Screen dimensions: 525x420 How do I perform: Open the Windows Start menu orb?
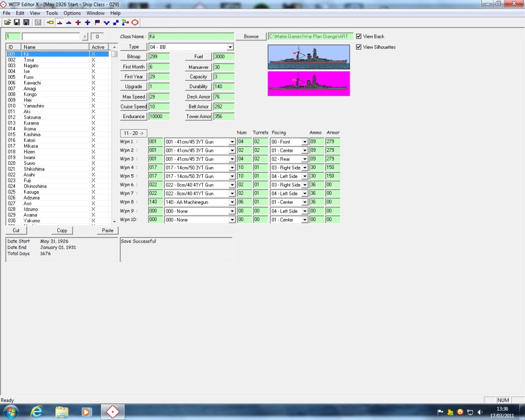10,412
